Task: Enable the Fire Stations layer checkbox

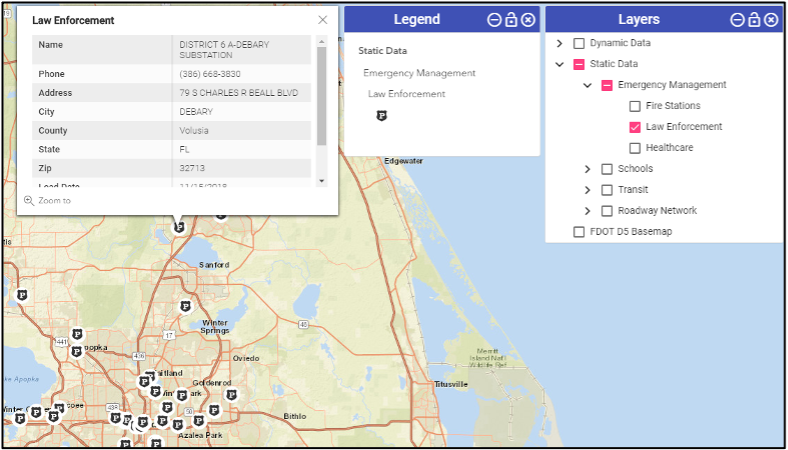Action: (635, 106)
